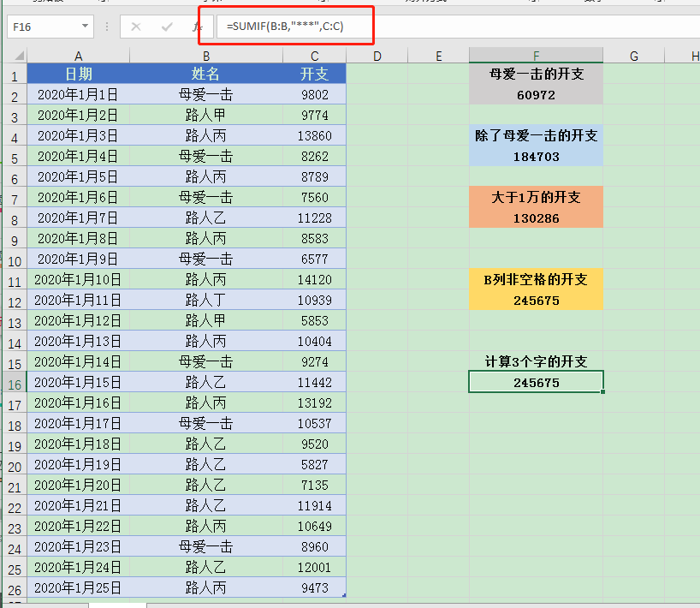Select row 16 header
Image resolution: width=700 pixels, height=608 pixels.
[x=15, y=384]
